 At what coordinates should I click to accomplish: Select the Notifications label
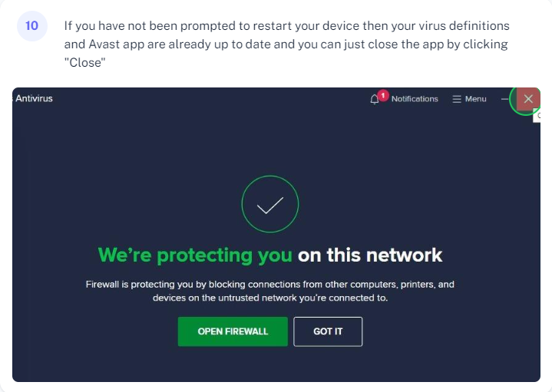tap(415, 99)
